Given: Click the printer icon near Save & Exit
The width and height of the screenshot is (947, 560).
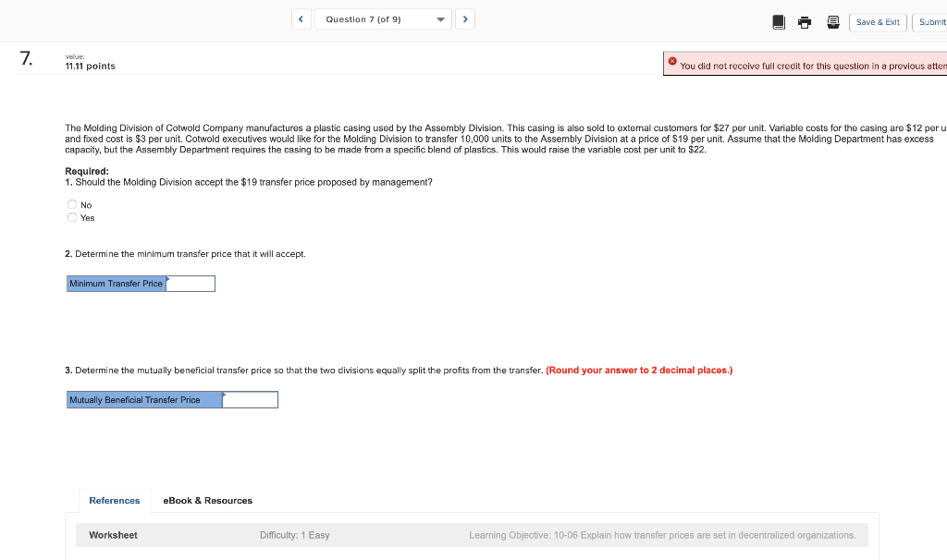Looking at the screenshot, I should coord(804,21).
